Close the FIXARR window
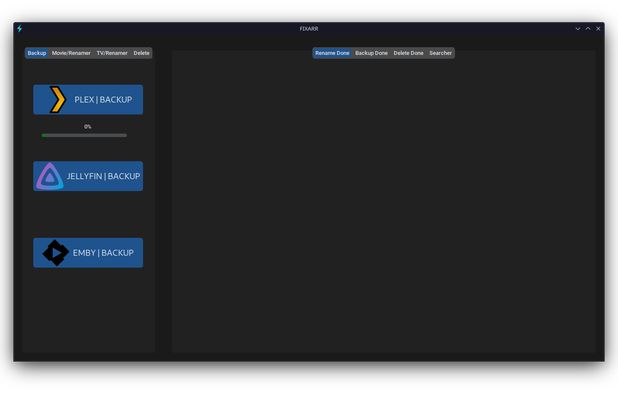618x394 pixels. [598, 29]
